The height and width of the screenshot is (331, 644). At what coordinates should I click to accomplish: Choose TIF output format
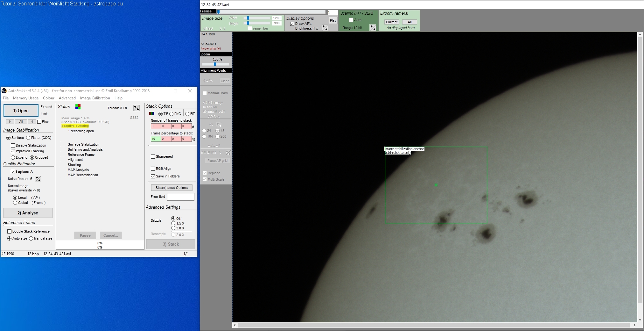pos(160,114)
